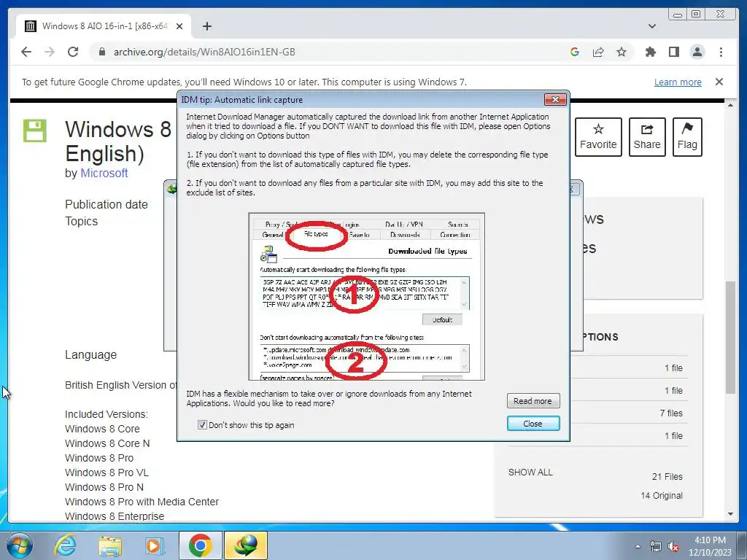Click SHOW ALL download options
Screen dimensions: 747x560
(530, 472)
